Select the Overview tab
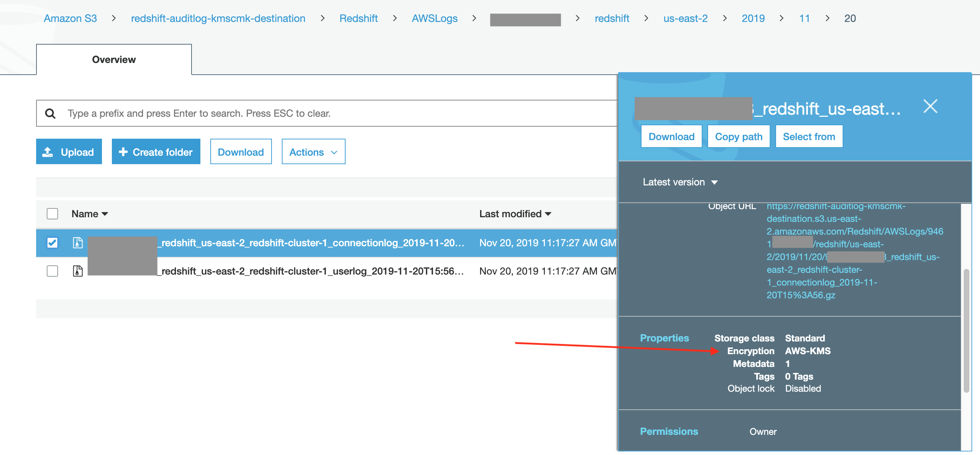 [x=114, y=60]
